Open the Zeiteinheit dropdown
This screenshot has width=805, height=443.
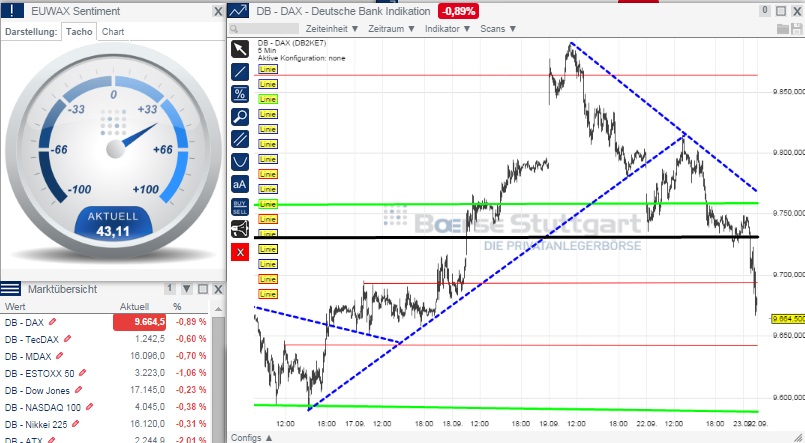pyautogui.click(x=332, y=29)
